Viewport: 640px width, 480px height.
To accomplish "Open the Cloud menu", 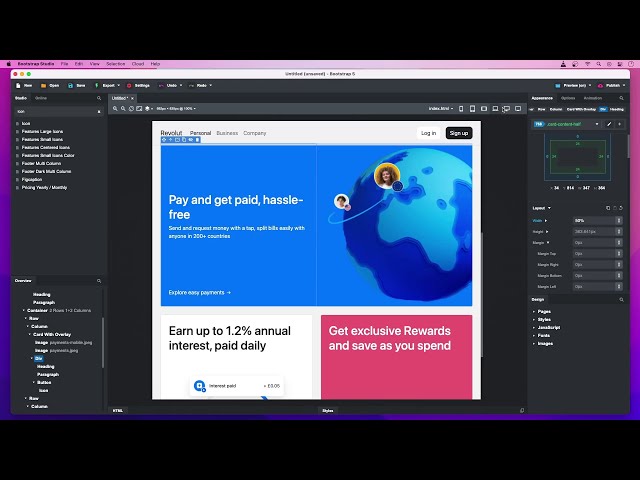I will (x=138, y=64).
